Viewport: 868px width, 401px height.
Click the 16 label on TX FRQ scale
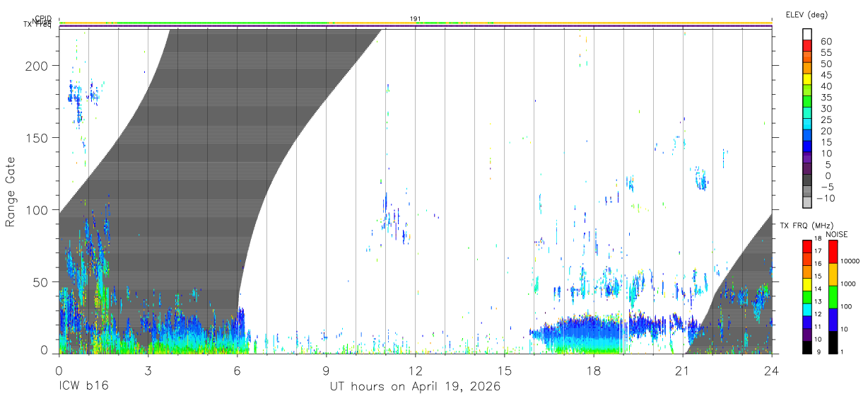click(x=818, y=264)
